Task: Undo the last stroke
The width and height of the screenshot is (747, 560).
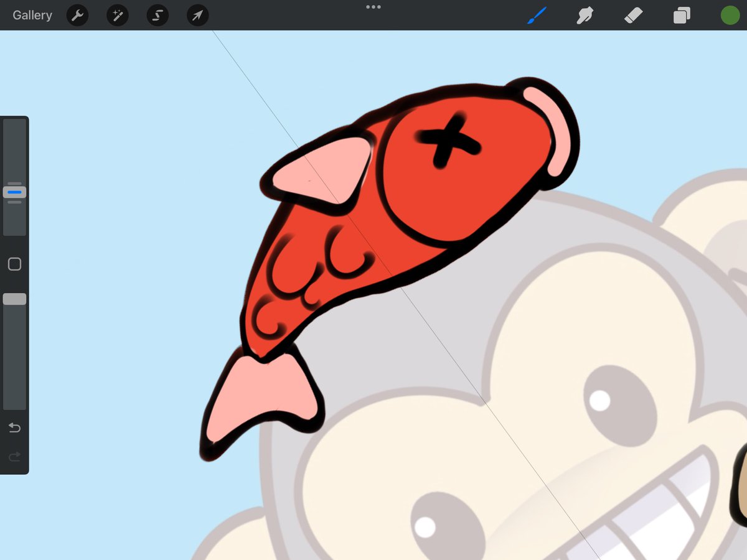Action: (14, 427)
